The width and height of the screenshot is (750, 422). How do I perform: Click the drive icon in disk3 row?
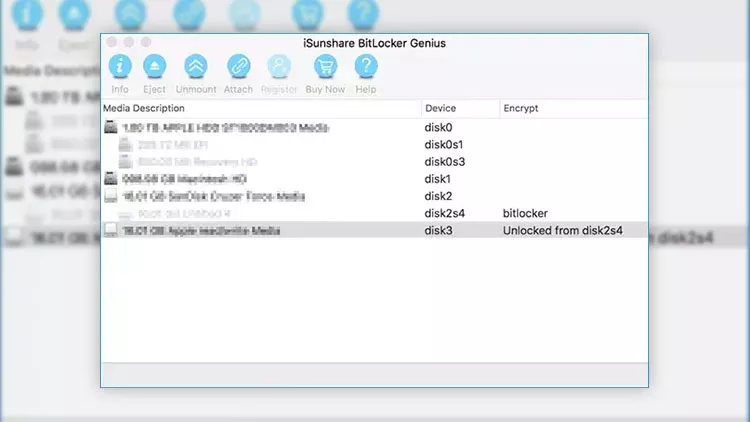tap(110, 230)
